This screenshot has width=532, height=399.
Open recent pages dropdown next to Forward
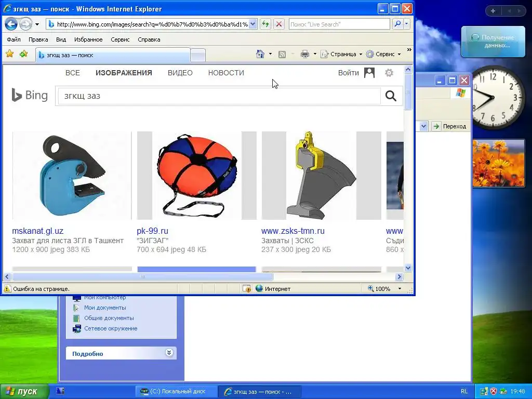37,24
